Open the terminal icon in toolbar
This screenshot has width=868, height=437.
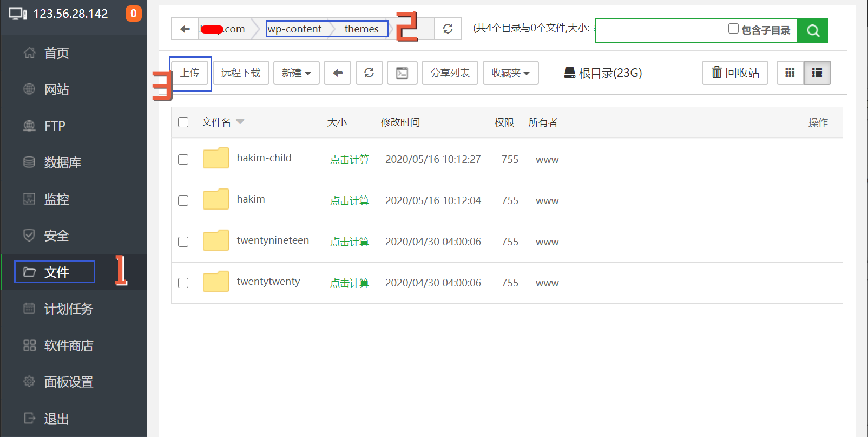(402, 73)
